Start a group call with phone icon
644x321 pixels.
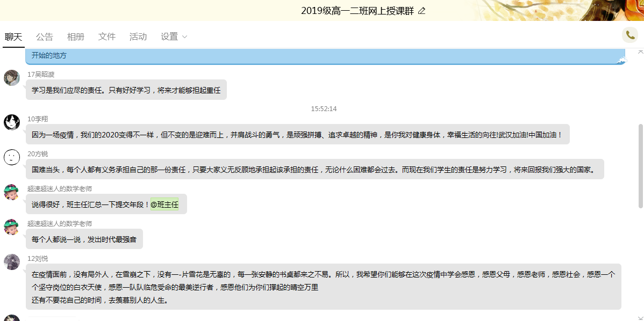[630, 35]
